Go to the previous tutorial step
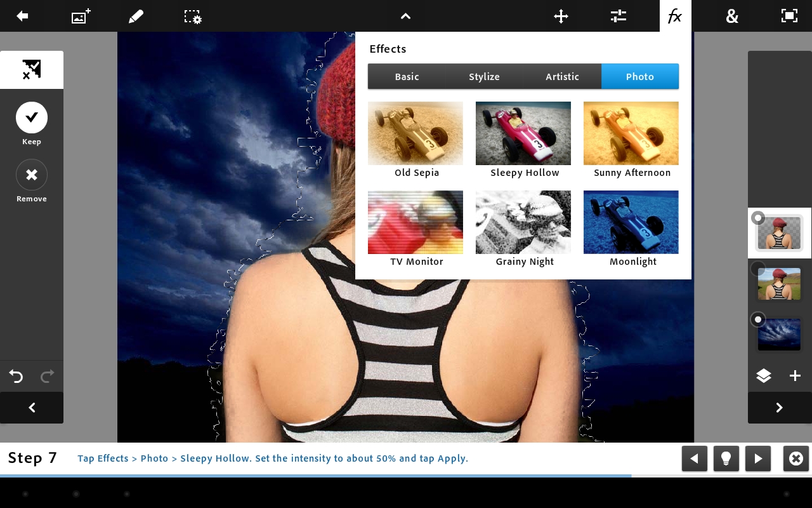 tap(695, 458)
